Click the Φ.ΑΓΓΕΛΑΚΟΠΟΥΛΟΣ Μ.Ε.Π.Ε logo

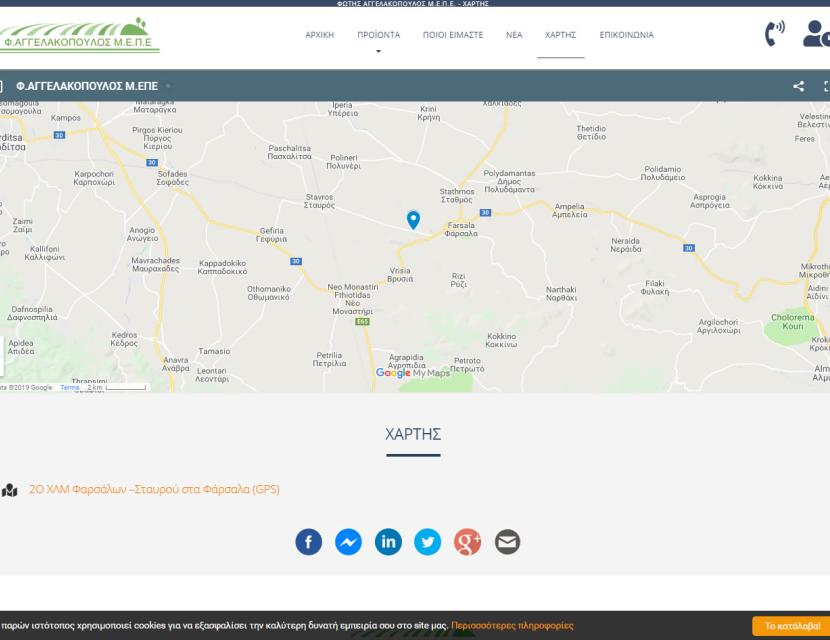79,35
